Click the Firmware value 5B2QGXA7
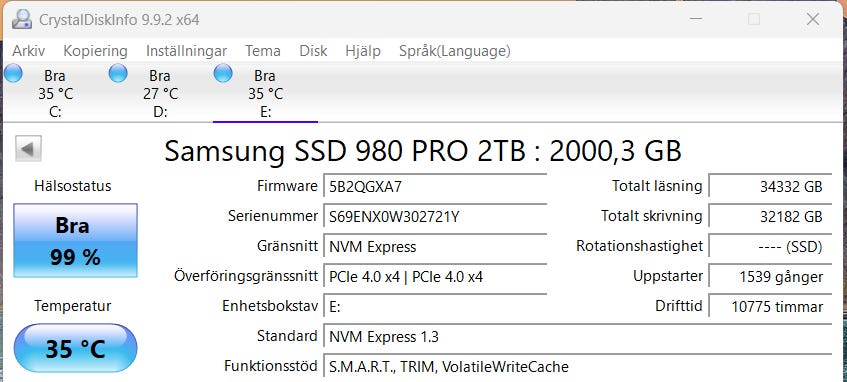Image resolution: width=847 pixels, height=382 pixels. [x=435, y=187]
